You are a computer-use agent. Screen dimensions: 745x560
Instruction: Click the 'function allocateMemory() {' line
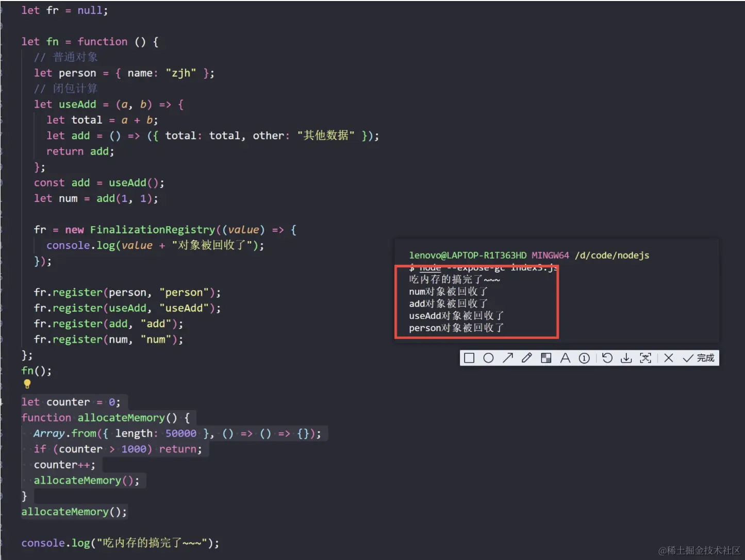pyautogui.click(x=106, y=418)
